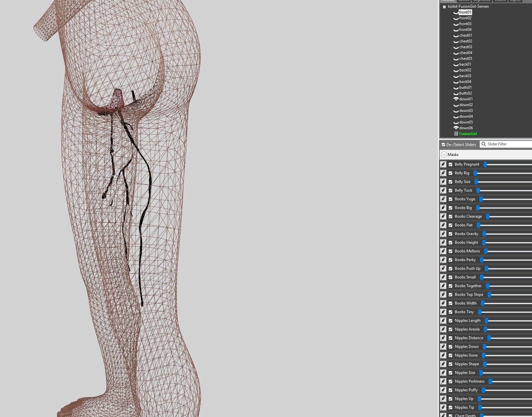Edit the Boobs Width slider with pencil

tap(443, 303)
